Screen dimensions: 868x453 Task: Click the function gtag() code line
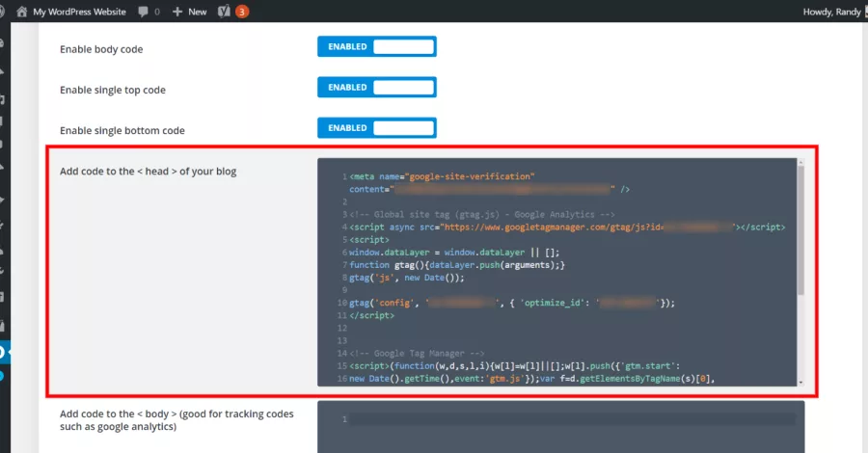(x=457, y=265)
